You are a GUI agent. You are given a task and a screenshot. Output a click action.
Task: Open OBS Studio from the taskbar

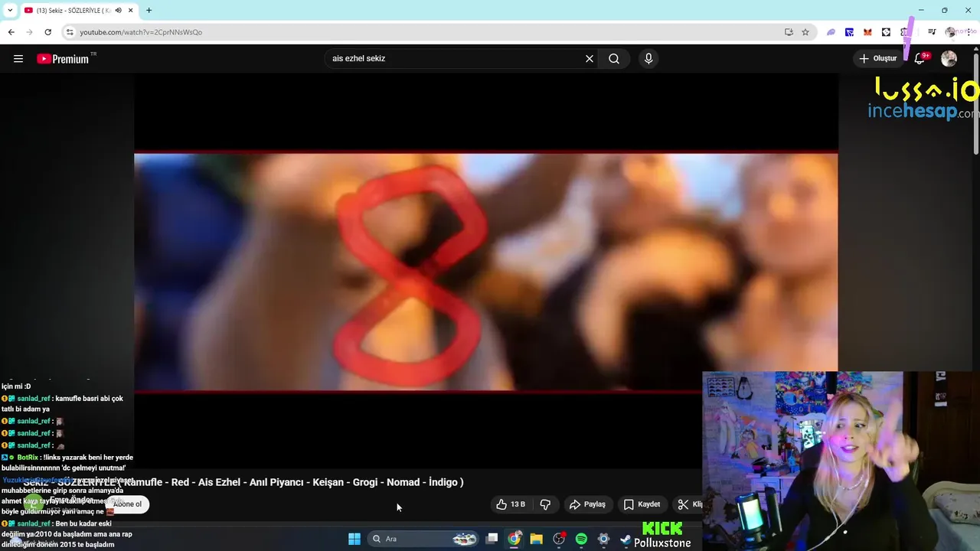tap(559, 539)
